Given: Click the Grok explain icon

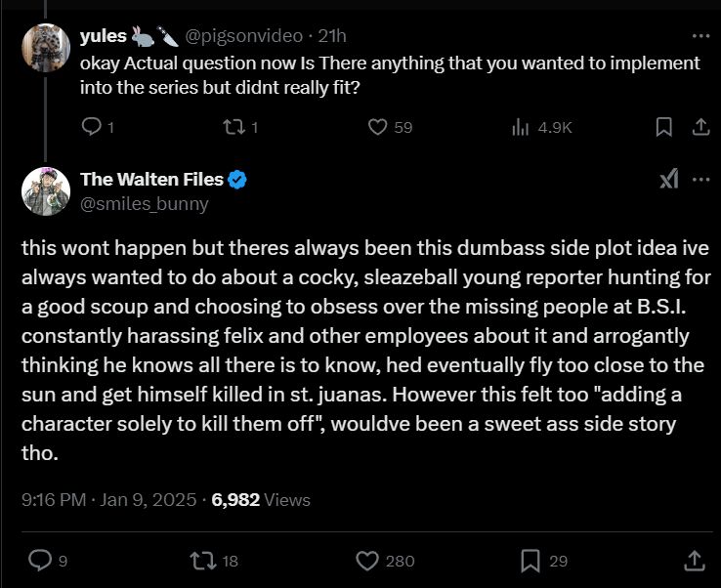Looking at the screenshot, I should (668, 180).
